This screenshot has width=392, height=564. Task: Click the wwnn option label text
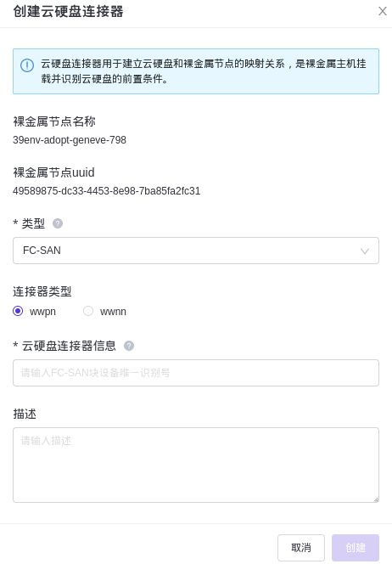(x=113, y=312)
